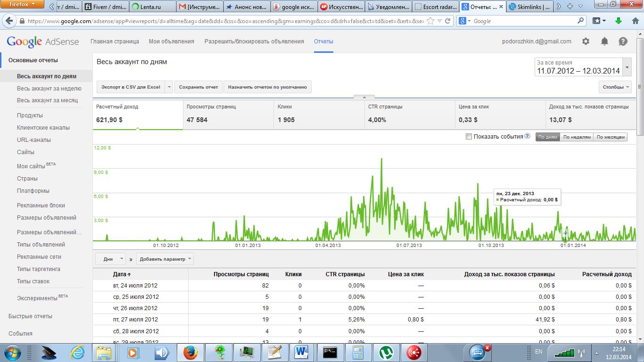Go to Главная страница in navigation
The width and height of the screenshot is (644, 362).
click(x=115, y=41)
